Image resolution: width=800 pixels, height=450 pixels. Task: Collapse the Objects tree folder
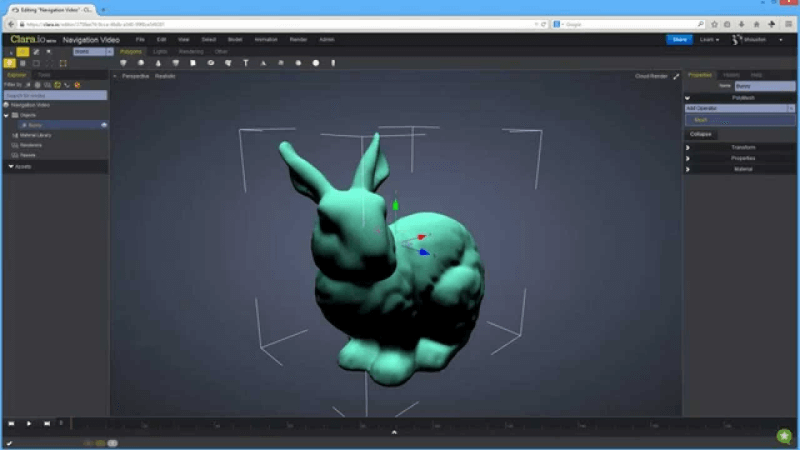6,115
